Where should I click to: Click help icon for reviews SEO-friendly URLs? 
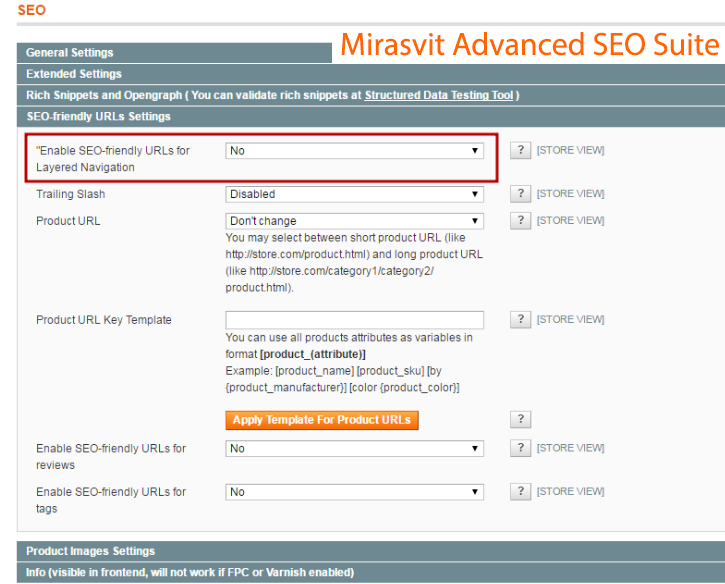tap(520, 449)
